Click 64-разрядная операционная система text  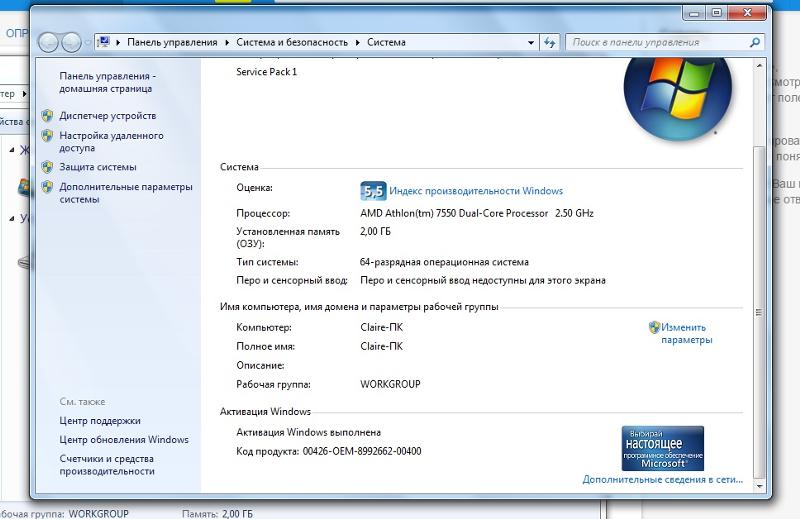[444, 262]
